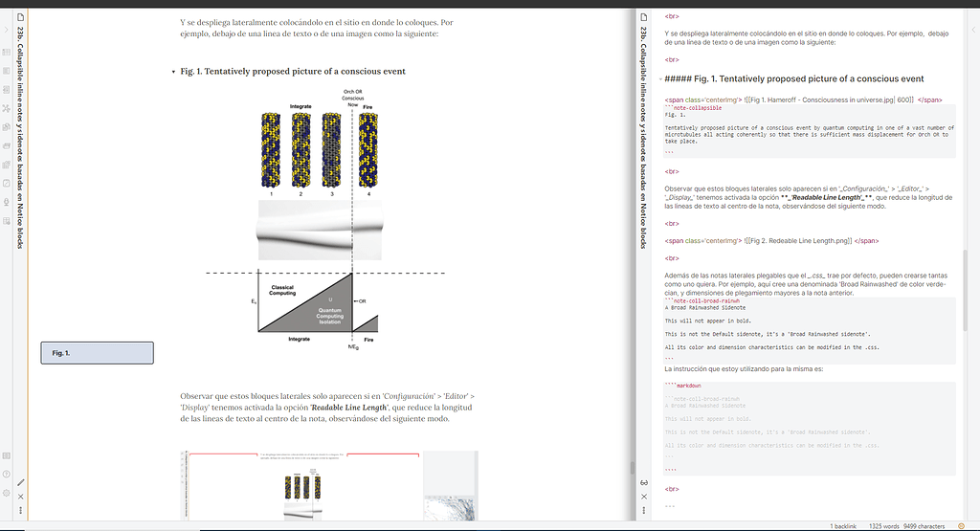Close the left preview pane
Image resolution: width=980 pixels, height=531 pixels.
21,497
